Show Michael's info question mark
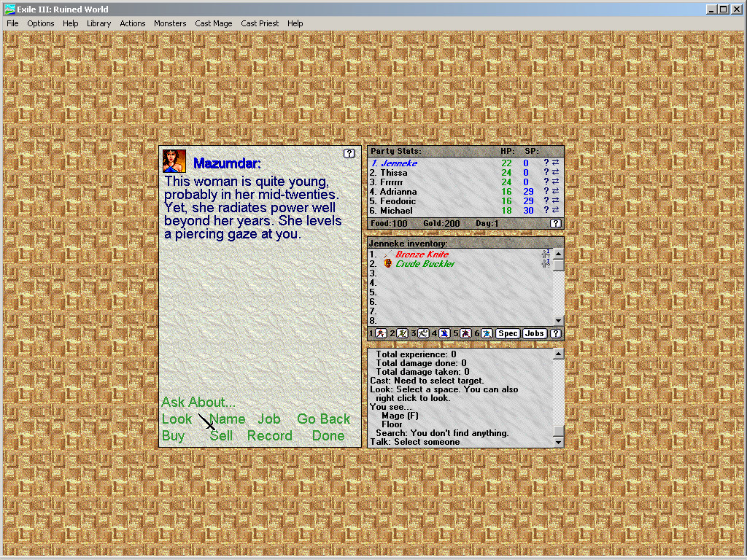The image size is (747, 560). pyautogui.click(x=546, y=211)
